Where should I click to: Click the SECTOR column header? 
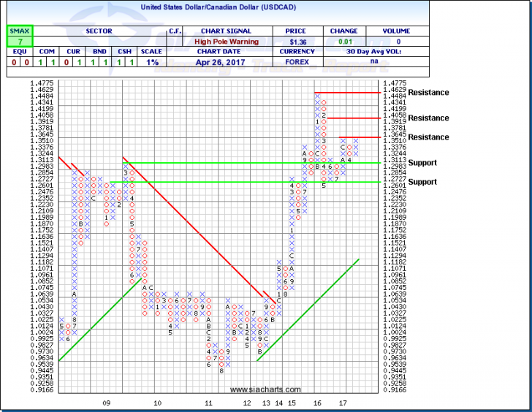tap(97, 31)
